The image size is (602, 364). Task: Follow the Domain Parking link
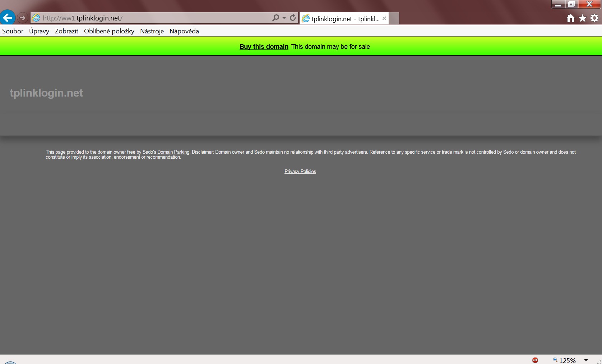[173, 152]
